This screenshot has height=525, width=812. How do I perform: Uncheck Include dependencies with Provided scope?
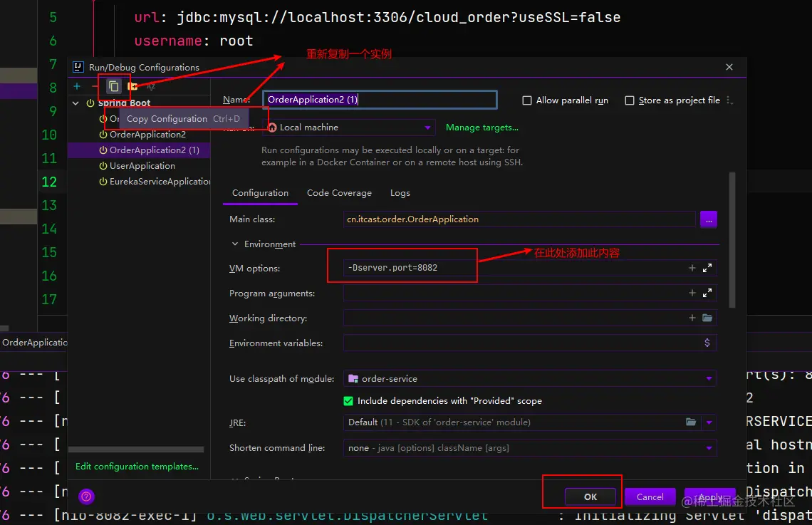pyautogui.click(x=348, y=401)
